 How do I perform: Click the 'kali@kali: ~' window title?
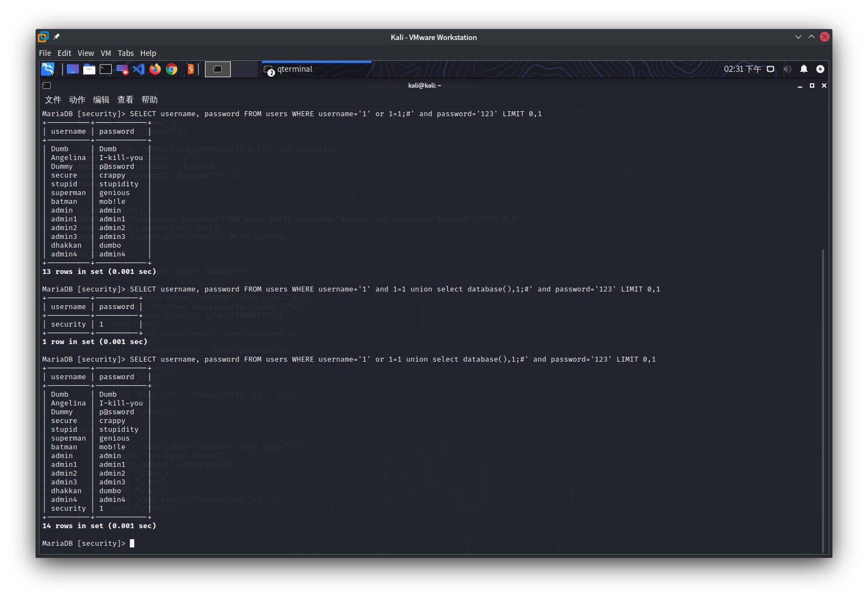click(425, 85)
